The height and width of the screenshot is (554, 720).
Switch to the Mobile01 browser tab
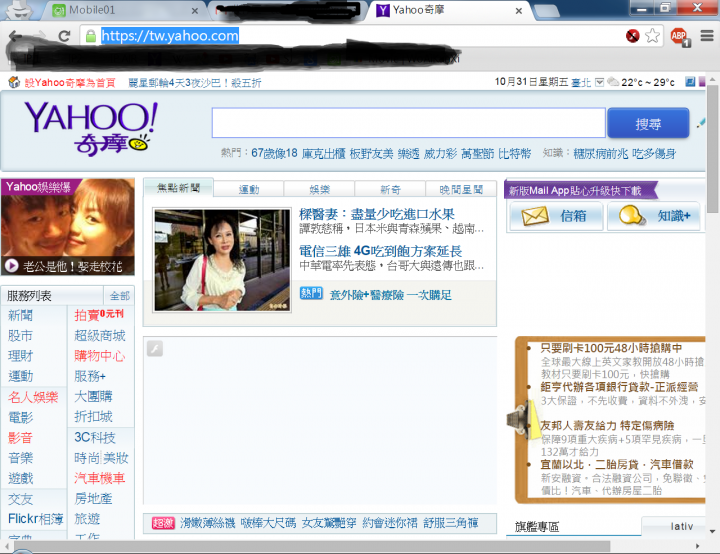click(124, 10)
